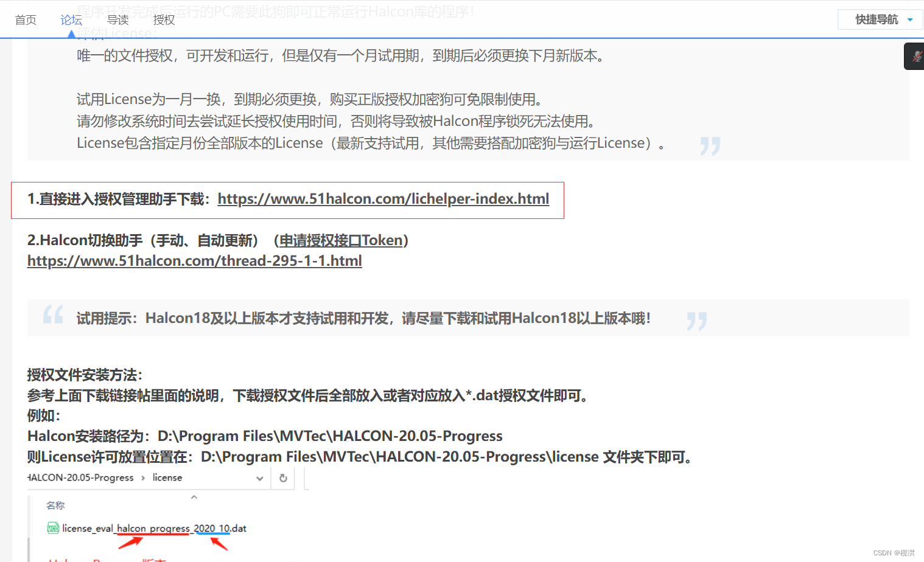Click the 授权文件安装方法 heading

(x=85, y=375)
